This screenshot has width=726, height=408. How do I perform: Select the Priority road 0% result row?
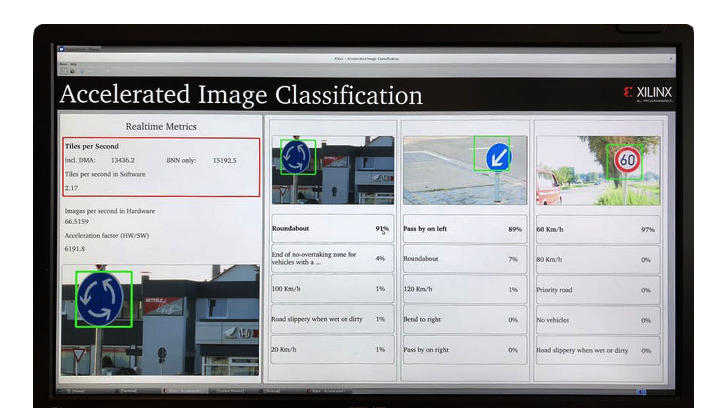tap(598, 290)
